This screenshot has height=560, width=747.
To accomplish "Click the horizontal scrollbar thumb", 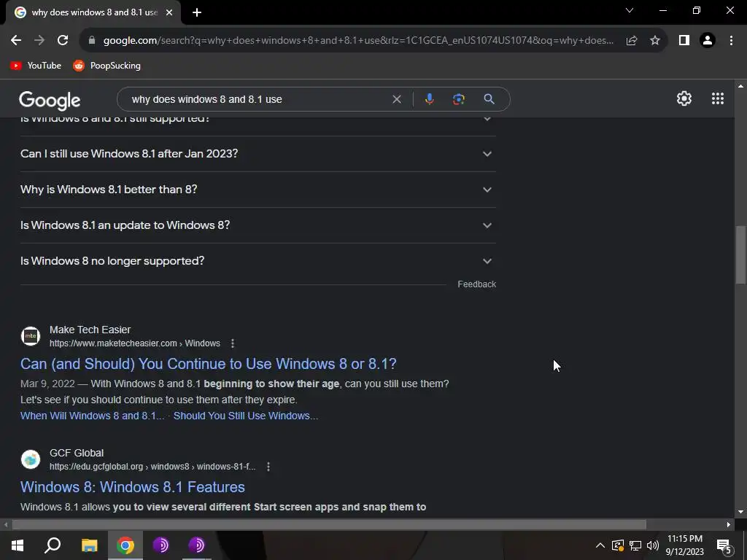I will [x=329, y=525].
